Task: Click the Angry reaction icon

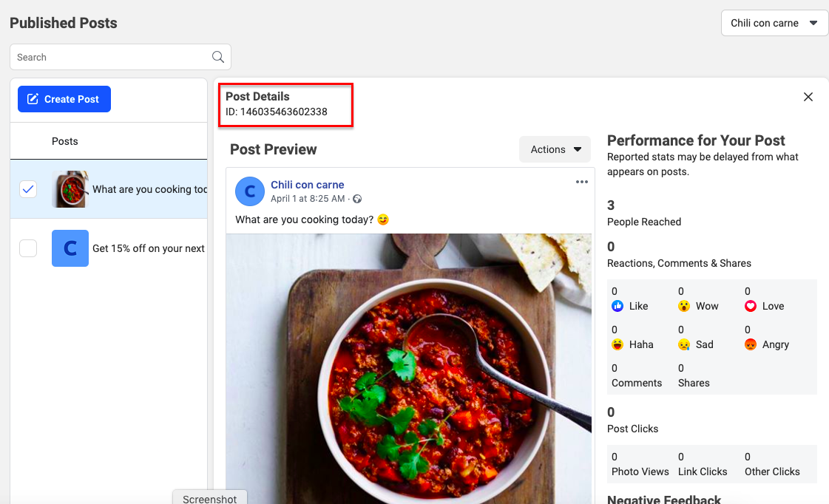Action: (750, 344)
